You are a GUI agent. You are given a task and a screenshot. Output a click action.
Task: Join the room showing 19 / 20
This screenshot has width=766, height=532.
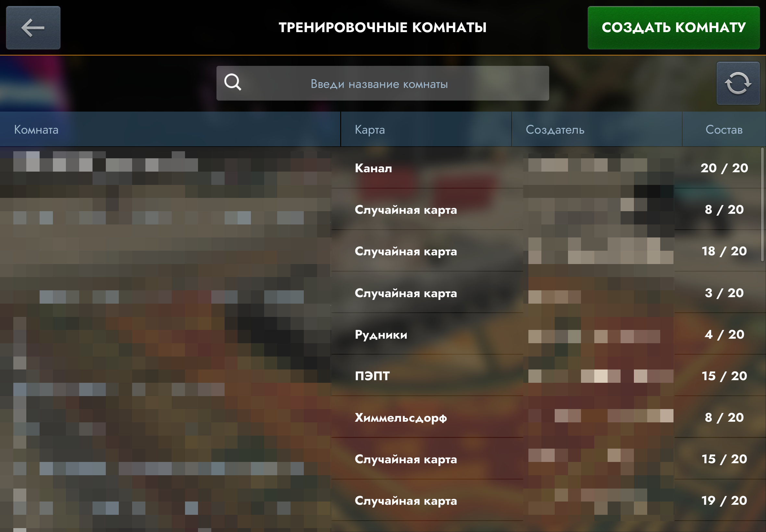coord(383,500)
